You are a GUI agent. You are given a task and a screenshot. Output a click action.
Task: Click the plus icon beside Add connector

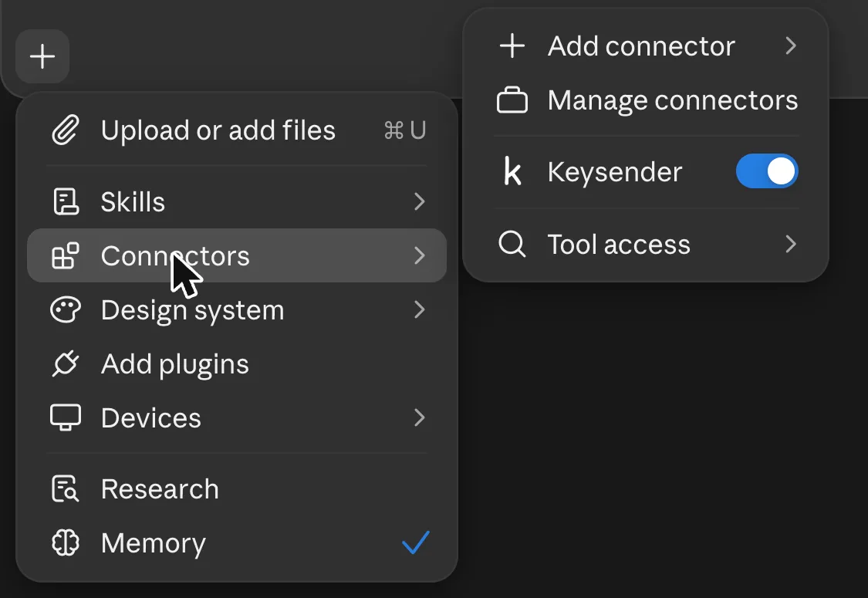pyautogui.click(x=512, y=46)
